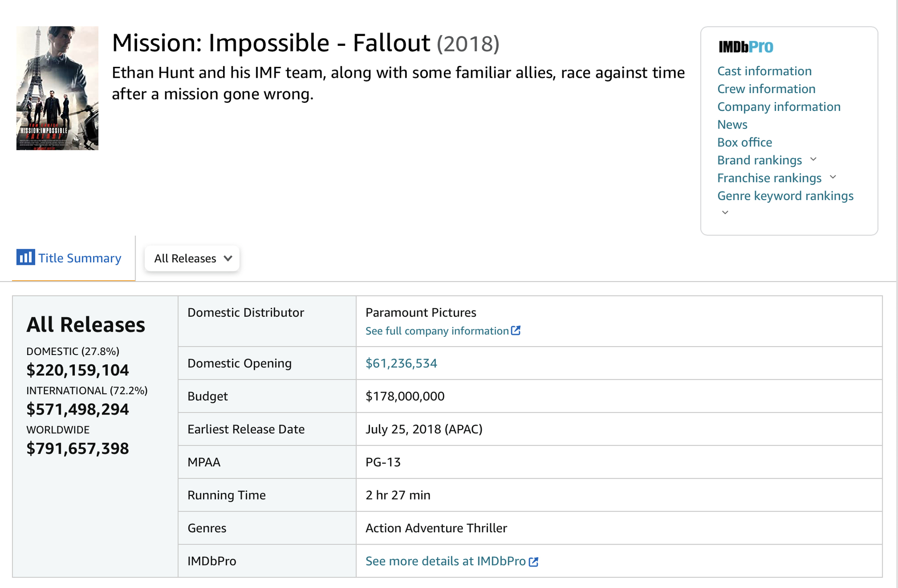This screenshot has width=898, height=588.
Task: Expand Genre keyword rankings chevron below
Action: [x=725, y=212]
